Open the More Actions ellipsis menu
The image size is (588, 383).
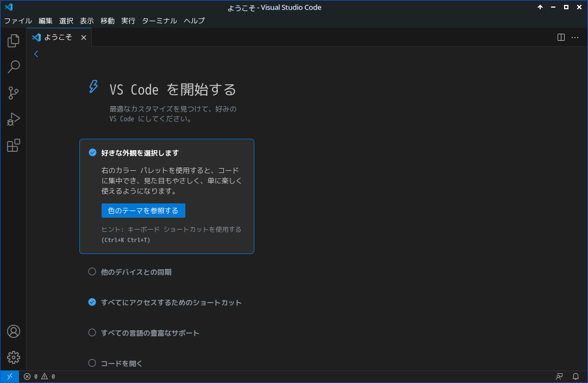pyautogui.click(x=575, y=37)
